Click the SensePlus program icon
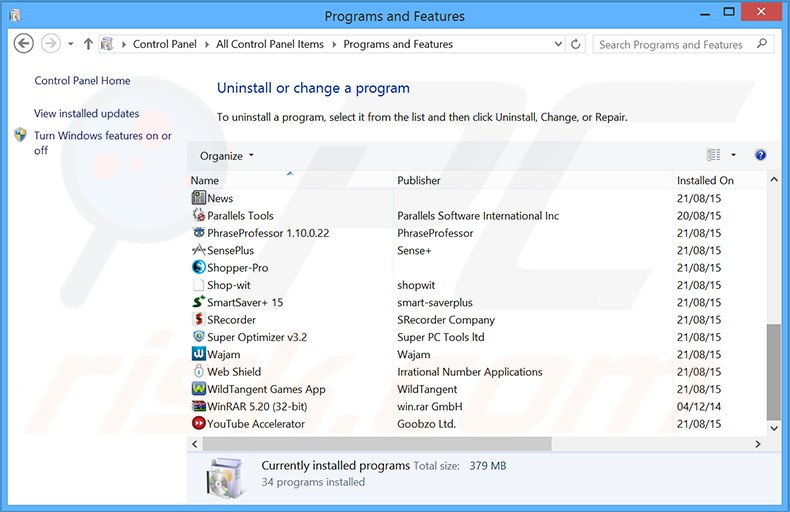Screen dimensions: 790x512 pyautogui.click(x=199, y=250)
